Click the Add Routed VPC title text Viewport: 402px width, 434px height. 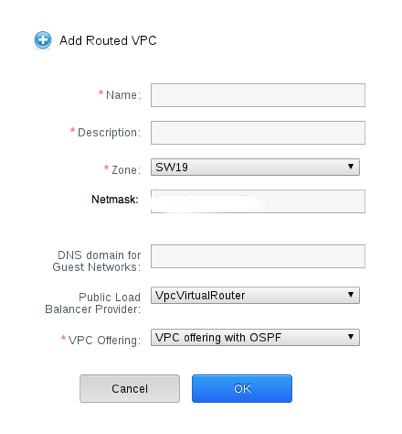click(x=108, y=41)
